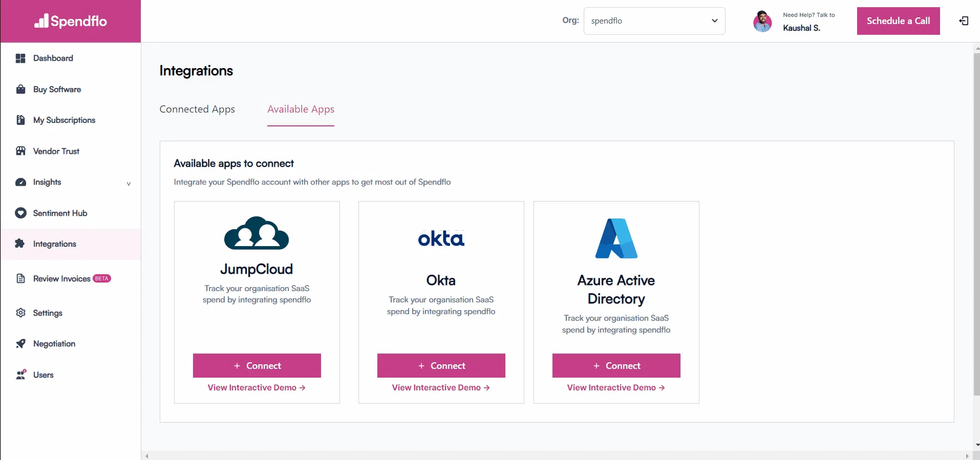
Task: Switch to the Connected Apps tab
Action: click(x=197, y=109)
